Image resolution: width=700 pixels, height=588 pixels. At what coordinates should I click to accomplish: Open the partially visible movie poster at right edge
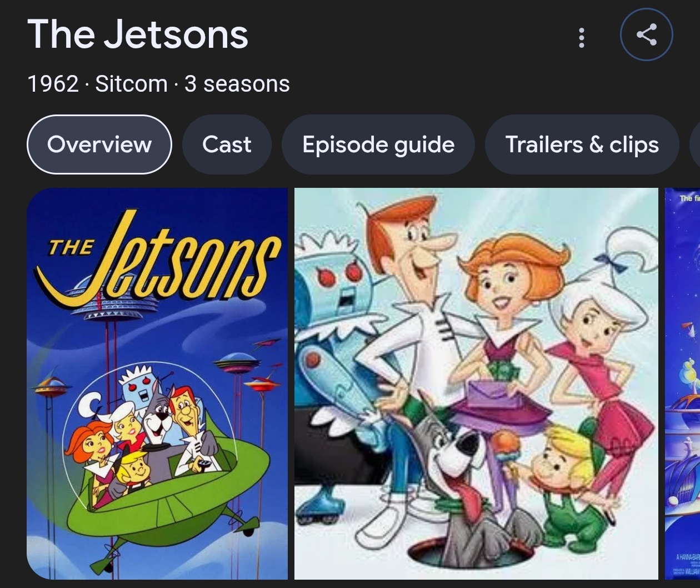682,383
